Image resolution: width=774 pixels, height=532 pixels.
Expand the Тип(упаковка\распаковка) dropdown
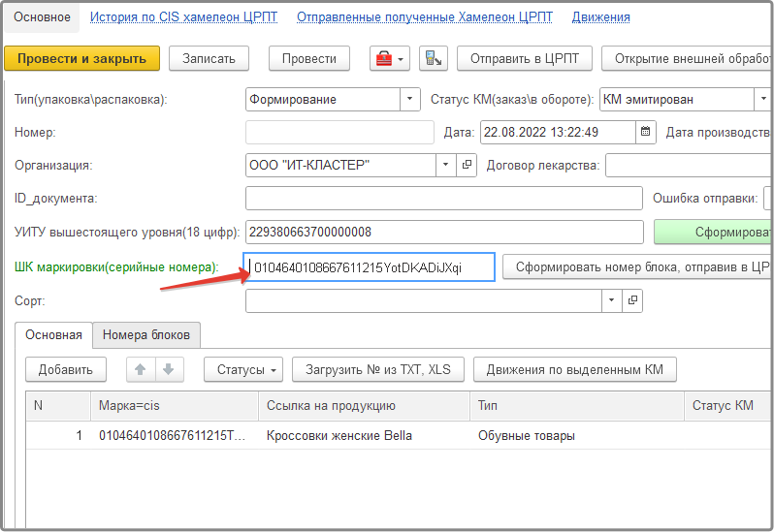(x=409, y=99)
